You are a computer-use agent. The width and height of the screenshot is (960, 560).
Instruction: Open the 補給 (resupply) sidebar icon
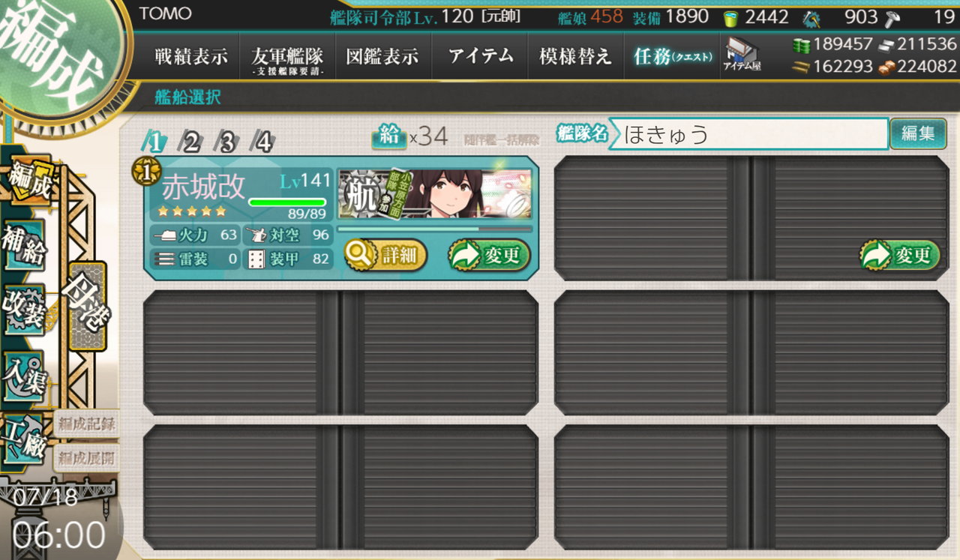tap(24, 247)
